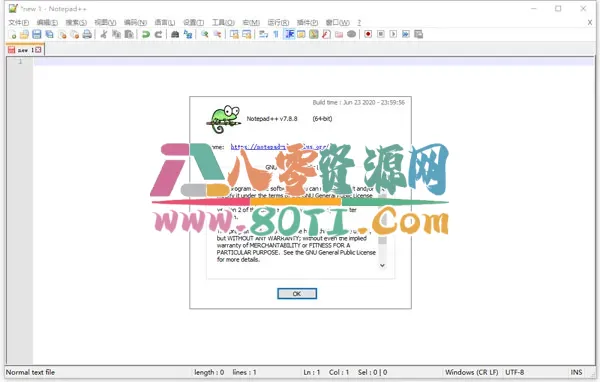Open the 插件(P) menu

pyautogui.click(x=307, y=23)
